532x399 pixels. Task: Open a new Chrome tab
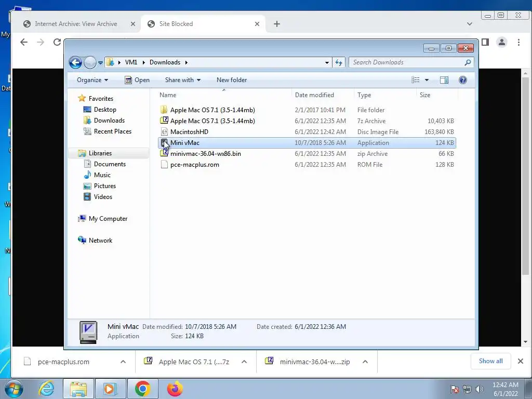click(x=277, y=24)
